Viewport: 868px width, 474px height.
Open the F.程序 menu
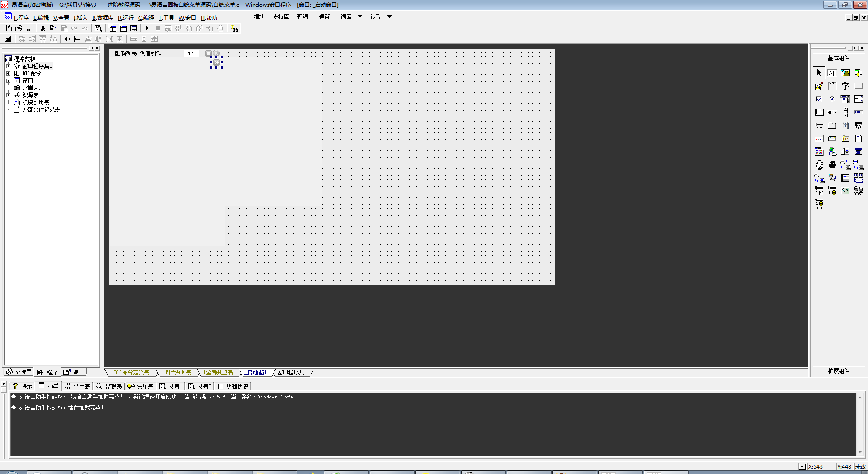click(21, 18)
